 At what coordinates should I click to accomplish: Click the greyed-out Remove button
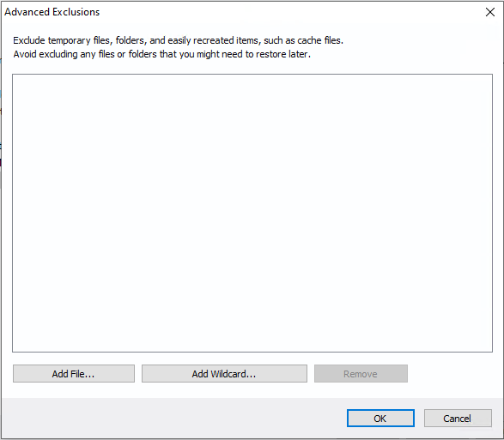click(361, 373)
